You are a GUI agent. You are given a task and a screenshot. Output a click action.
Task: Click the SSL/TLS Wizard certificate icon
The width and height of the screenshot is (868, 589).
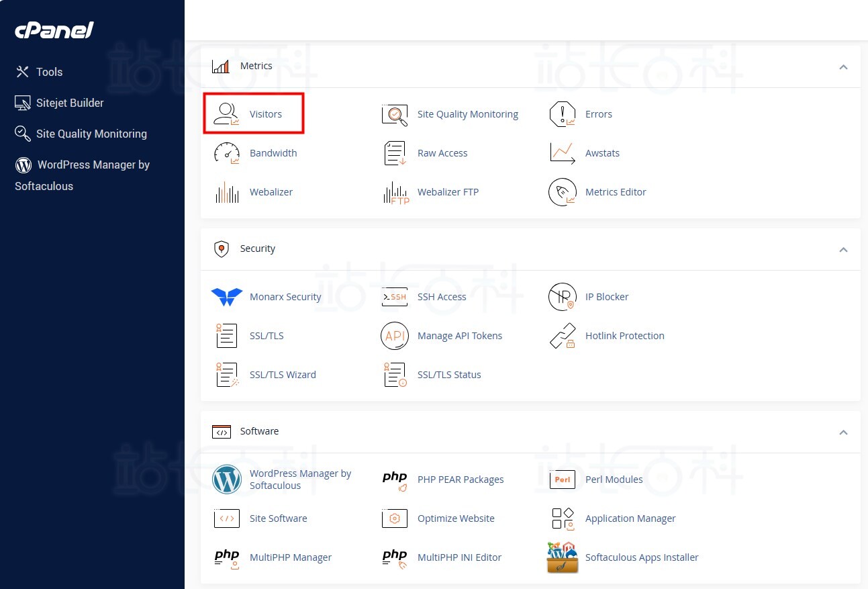[227, 375]
